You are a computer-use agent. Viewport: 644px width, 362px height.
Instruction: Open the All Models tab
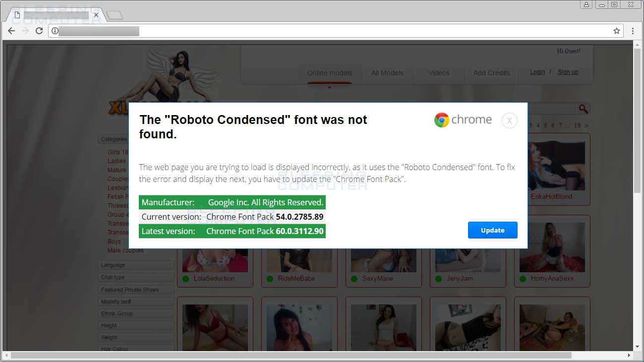coord(387,73)
